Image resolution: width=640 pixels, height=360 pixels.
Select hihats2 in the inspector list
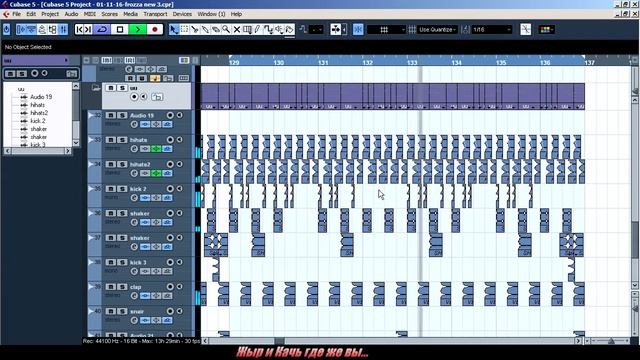point(39,113)
